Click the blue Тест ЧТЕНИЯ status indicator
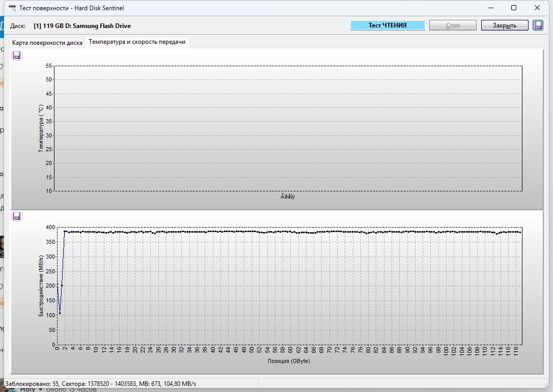 click(388, 25)
